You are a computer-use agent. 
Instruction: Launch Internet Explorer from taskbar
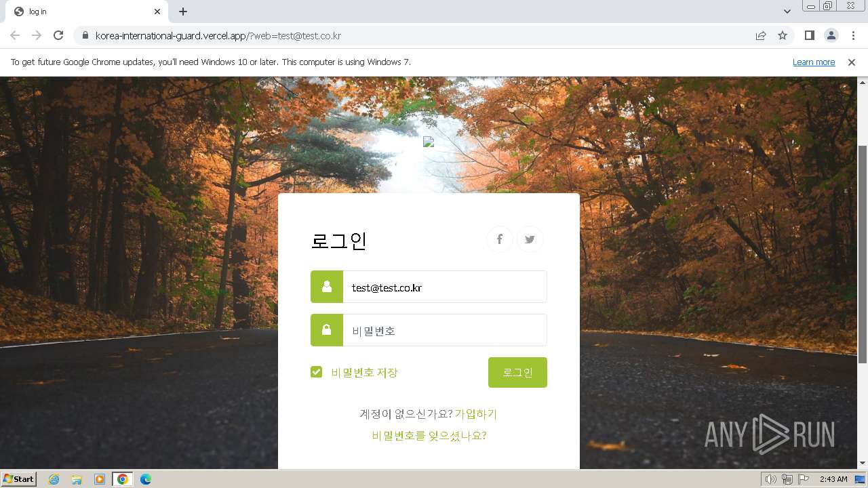coord(54,479)
